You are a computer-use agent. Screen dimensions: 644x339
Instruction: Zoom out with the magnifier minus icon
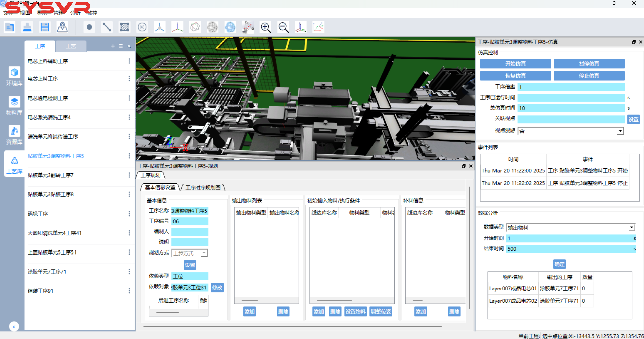(284, 27)
